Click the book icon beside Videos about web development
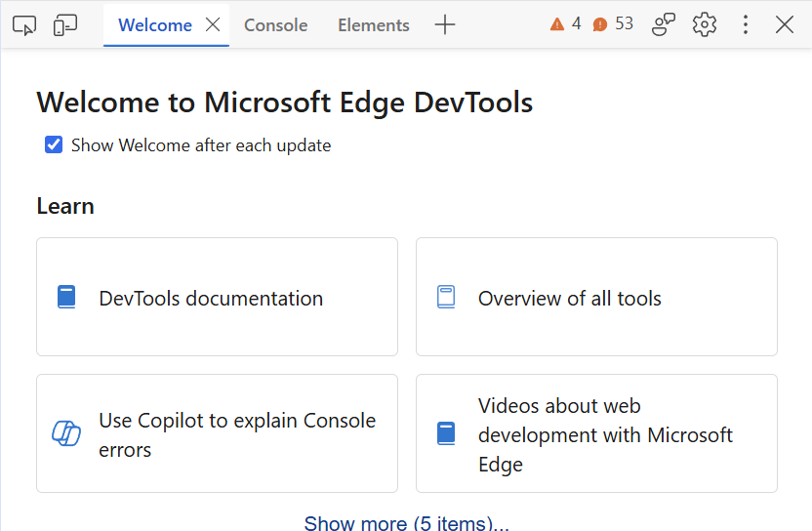Image resolution: width=812 pixels, height=531 pixels. [446, 433]
